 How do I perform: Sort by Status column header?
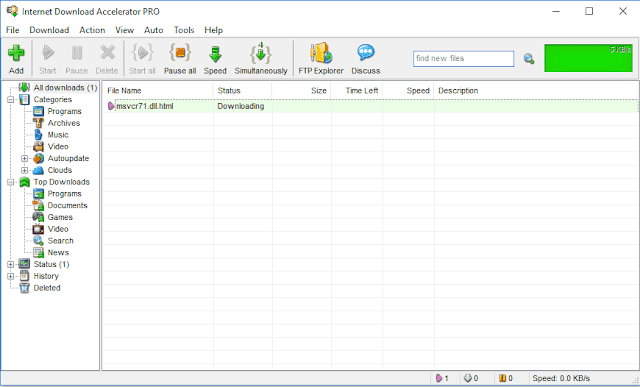242,91
